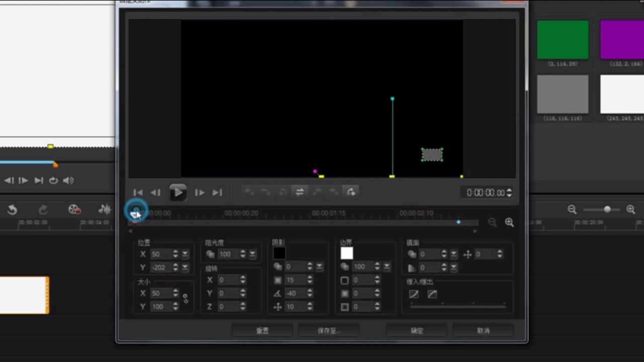Pick the gray (116, 116, 116) color clip
This screenshot has width=644, height=362.
[562, 94]
